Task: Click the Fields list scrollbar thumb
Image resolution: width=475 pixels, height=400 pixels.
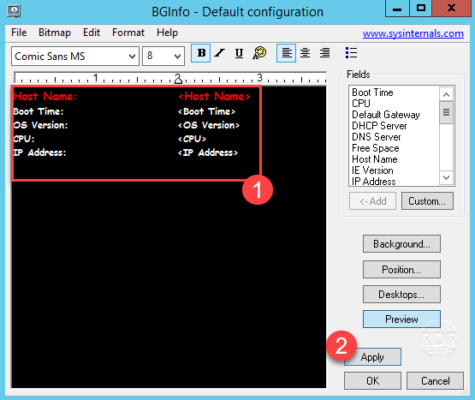Action: (x=446, y=113)
